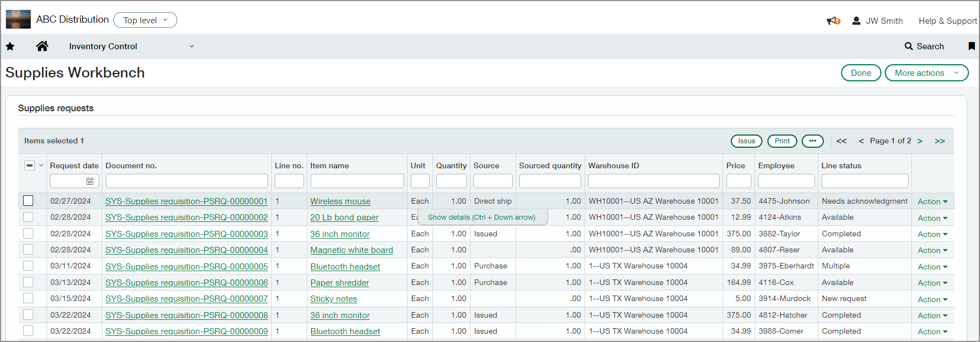The width and height of the screenshot is (980, 342).
Task: Open the notifications megaphone icon
Action: click(x=833, y=21)
